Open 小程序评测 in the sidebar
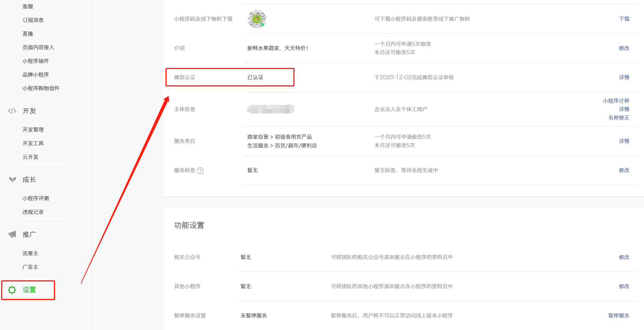Screen dimensions: 644x330 [x=36, y=198]
